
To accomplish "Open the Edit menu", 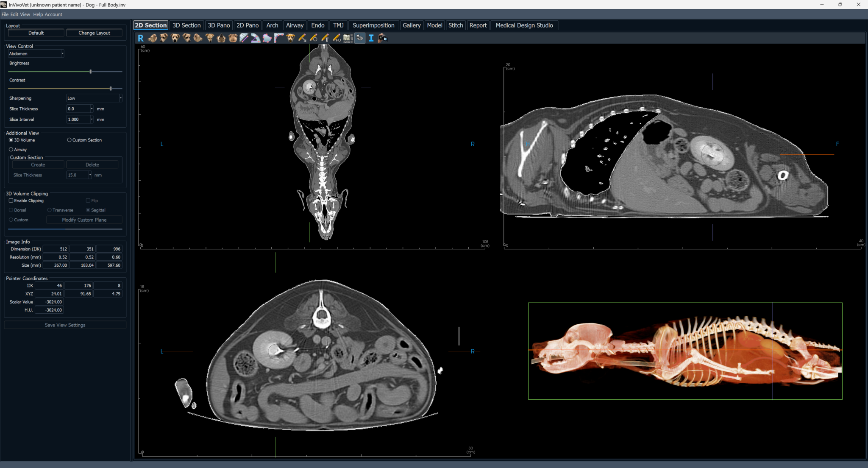I will [x=14, y=14].
